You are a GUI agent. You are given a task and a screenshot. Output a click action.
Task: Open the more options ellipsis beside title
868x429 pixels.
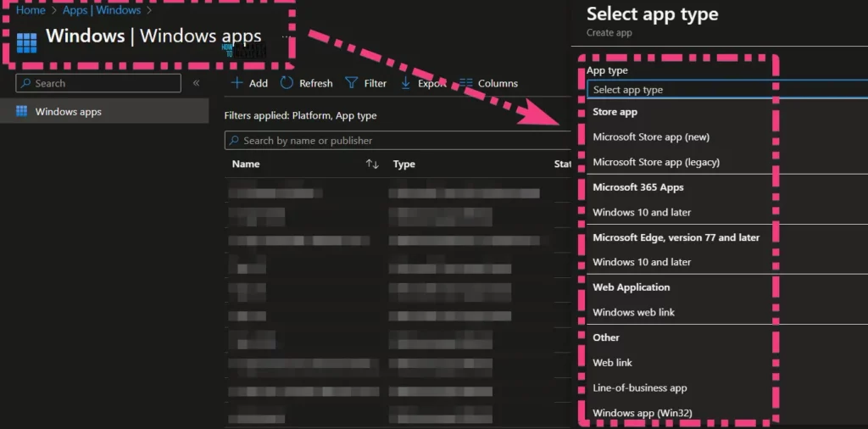tap(285, 36)
